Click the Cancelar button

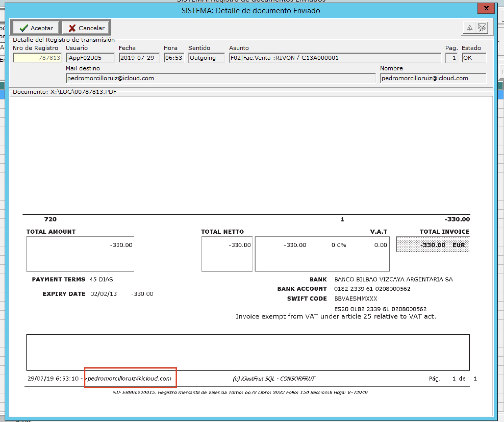(x=86, y=28)
